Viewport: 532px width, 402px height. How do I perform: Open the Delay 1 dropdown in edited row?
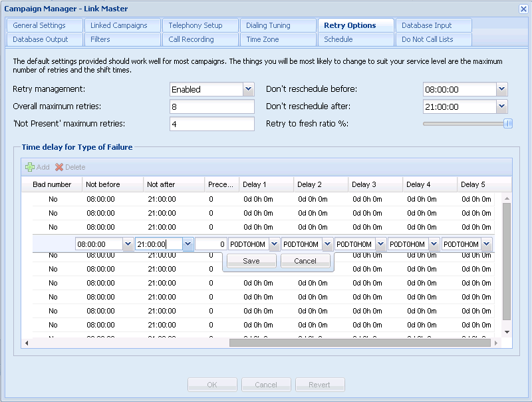274,244
